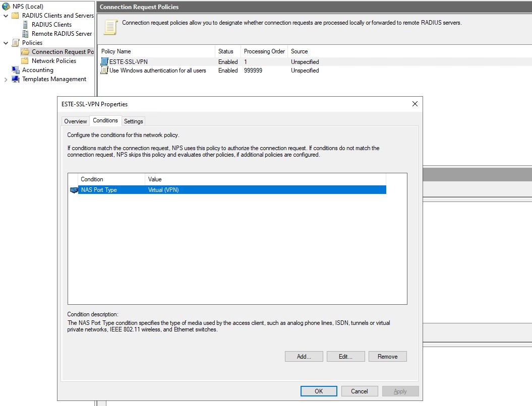Sort policies by Processing Order column
The width and height of the screenshot is (532, 406).
pos(264,51)
